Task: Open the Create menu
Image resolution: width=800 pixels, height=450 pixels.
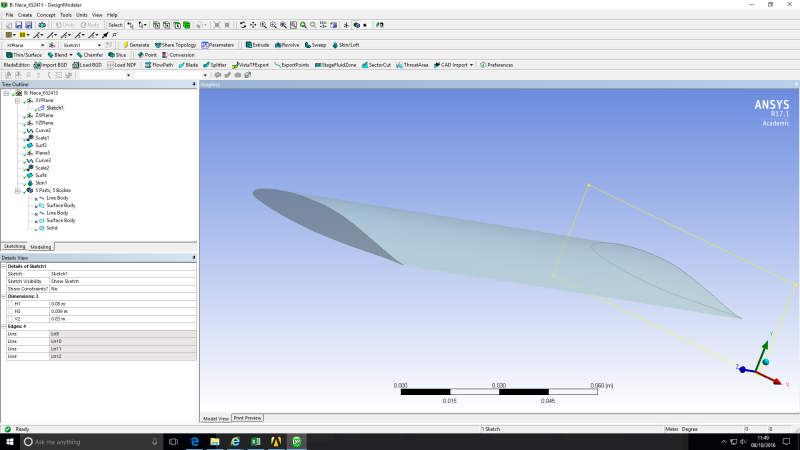Action: pos(24,15)
